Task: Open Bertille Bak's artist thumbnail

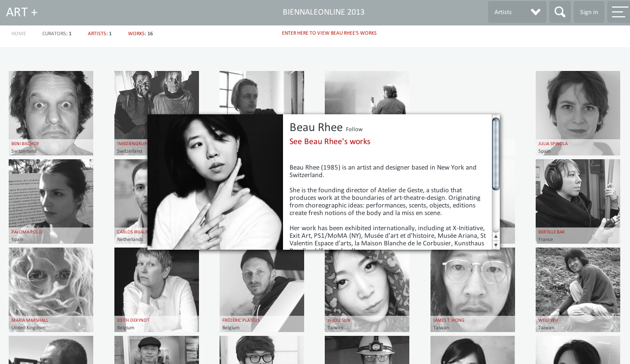Action: point(578,201)
